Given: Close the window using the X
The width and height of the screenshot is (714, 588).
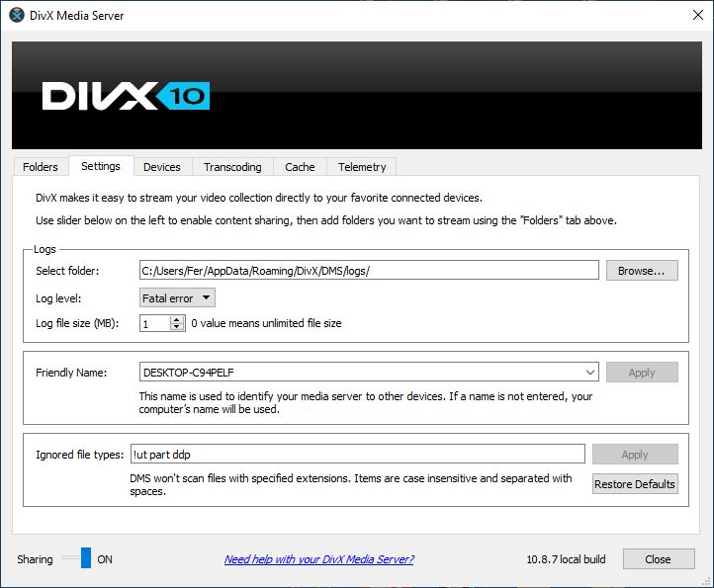Looking at the screenshot, I should click(x=697, y=15).
